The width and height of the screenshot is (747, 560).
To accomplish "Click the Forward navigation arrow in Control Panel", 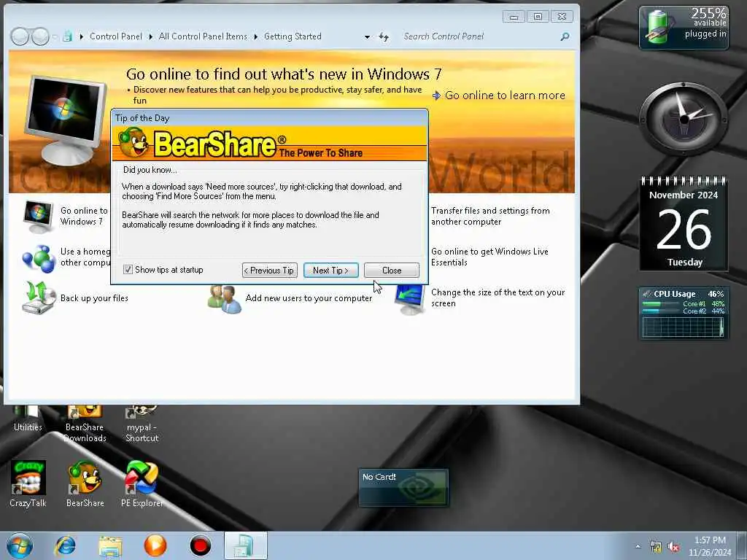I will tap(40, 36).
